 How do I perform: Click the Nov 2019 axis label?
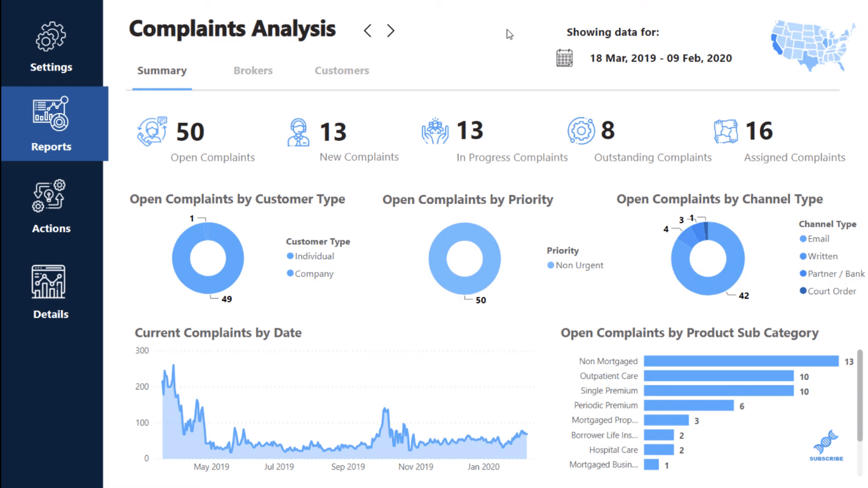(x=416, y=467)
